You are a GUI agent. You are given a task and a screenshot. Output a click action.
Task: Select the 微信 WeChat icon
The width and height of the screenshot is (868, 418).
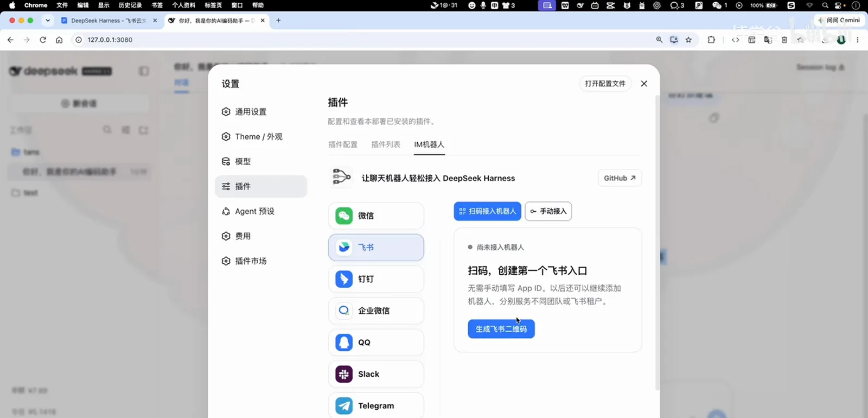tap(344, 216)
